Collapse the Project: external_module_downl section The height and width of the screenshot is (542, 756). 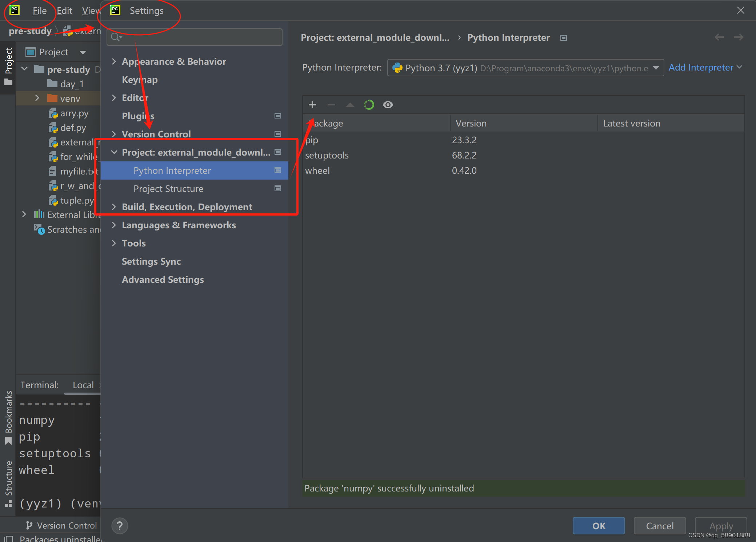(114, 152)
